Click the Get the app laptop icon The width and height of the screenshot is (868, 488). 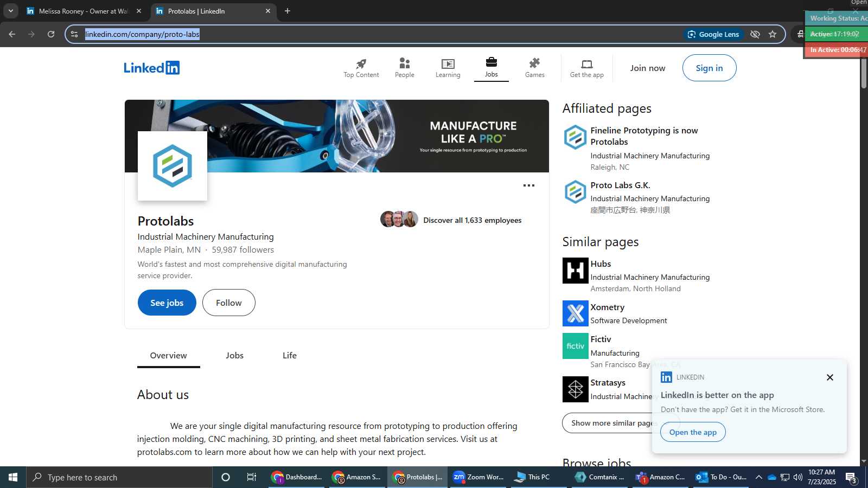(586, 64)
